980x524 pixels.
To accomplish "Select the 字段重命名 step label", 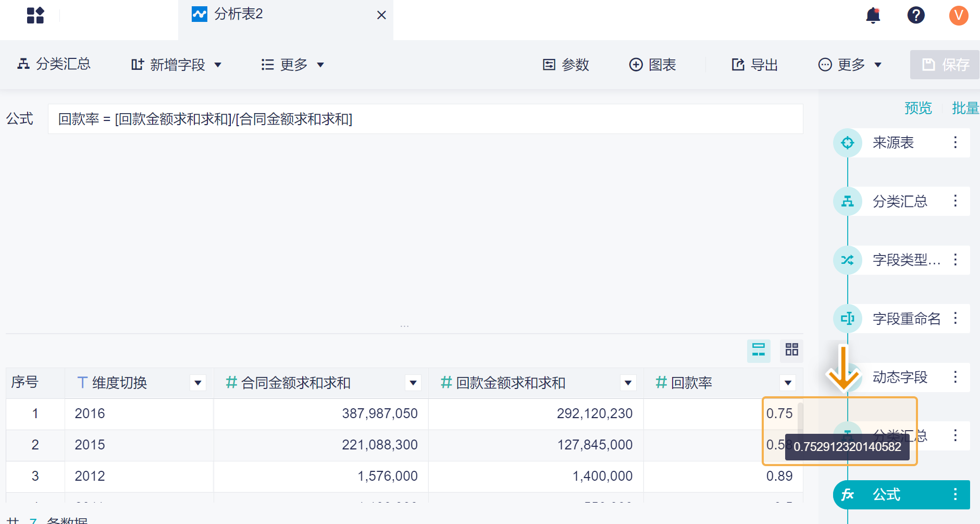I will pyautogui.click(x=907, y=319).
